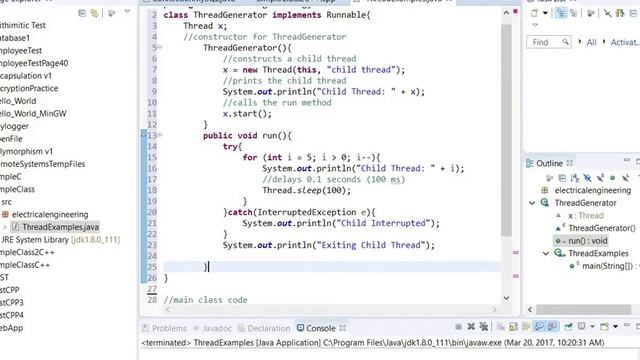This screenshot has width=640, height=360.
Task: Click the Display Selected Console icon
Action: coord(582,327)
